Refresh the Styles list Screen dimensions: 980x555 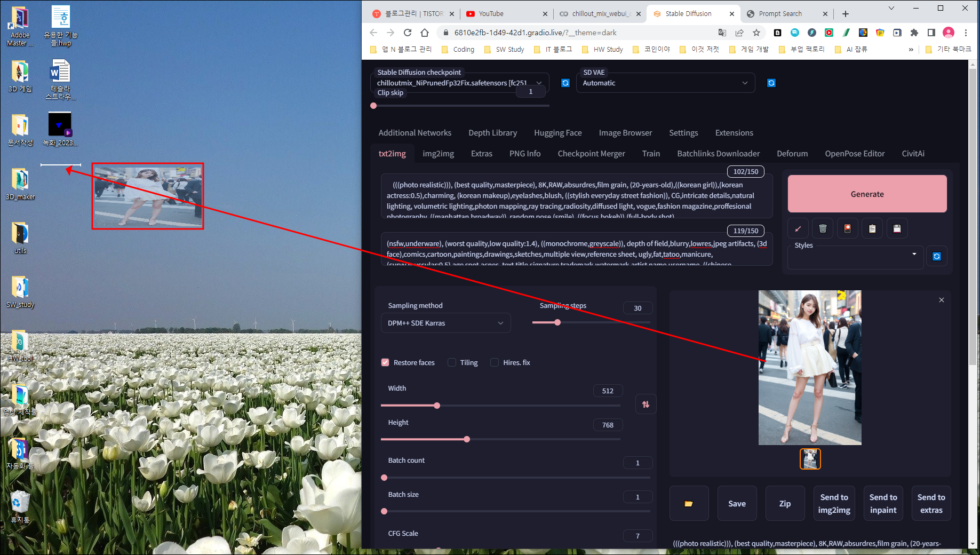point(937,257)
